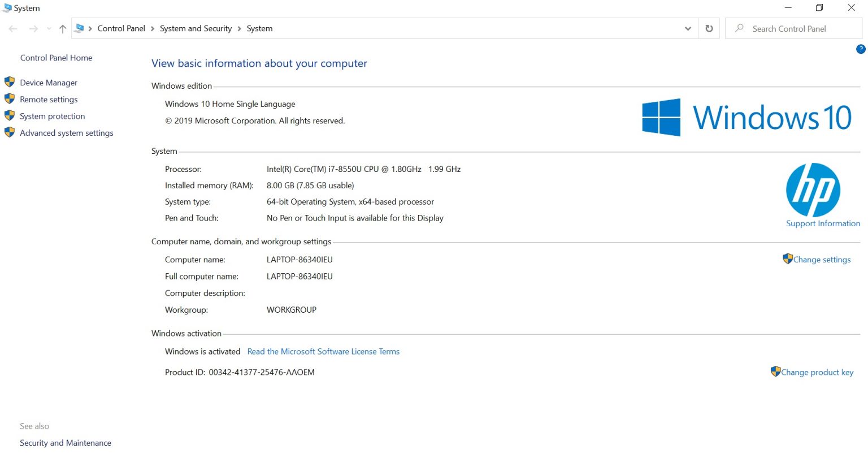
Task: Read the Microsoft Software License Terms
Action: [323, 351]
